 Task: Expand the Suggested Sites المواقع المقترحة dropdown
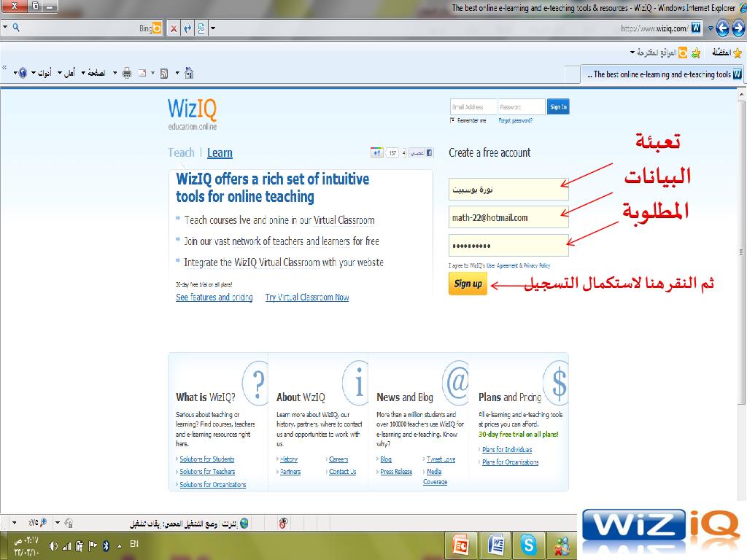pos(632,52)
